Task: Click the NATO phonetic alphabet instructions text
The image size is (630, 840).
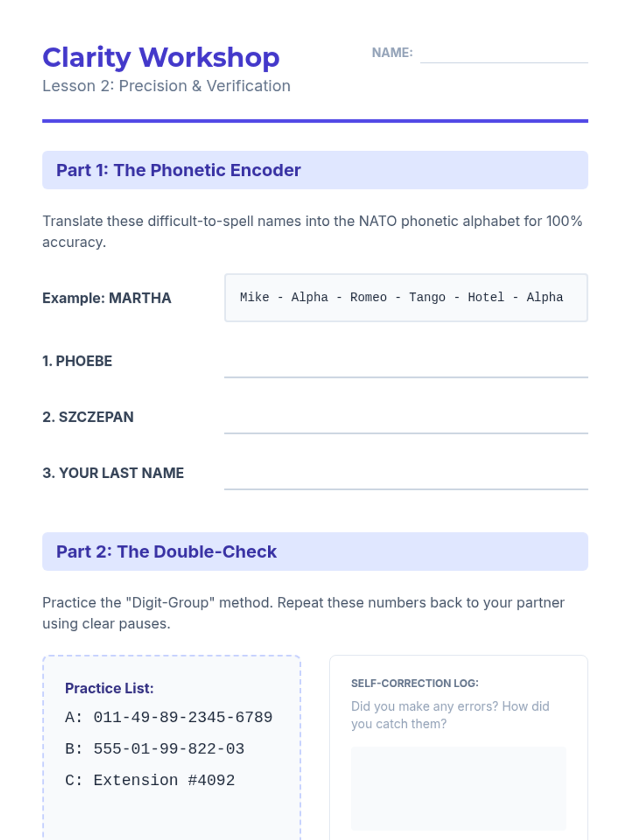Action: click(312, 232)
